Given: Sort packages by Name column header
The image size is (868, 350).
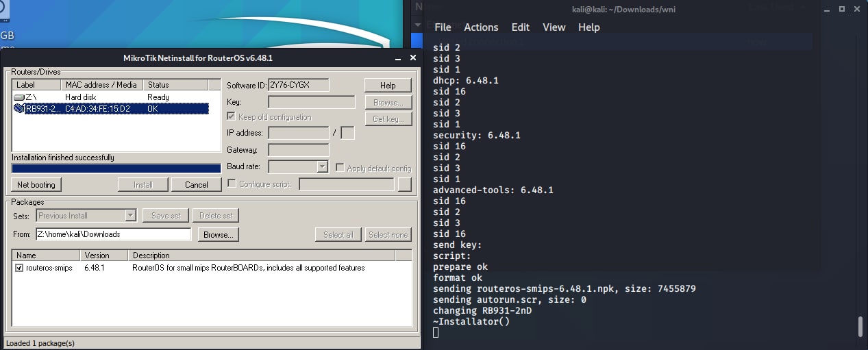Looking at the screenshot, I should tap(47, 255).
